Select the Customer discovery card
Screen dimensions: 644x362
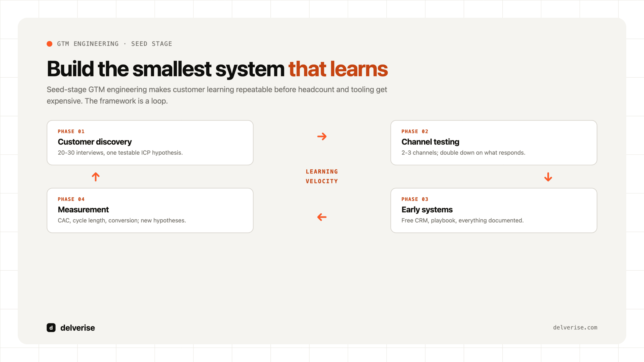150,143
